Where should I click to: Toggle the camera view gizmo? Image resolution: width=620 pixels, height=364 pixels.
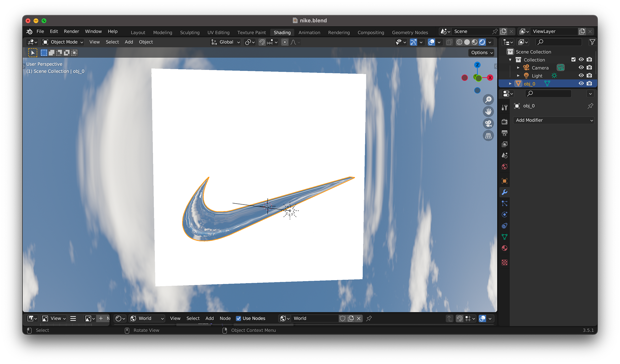click(488, 124)
